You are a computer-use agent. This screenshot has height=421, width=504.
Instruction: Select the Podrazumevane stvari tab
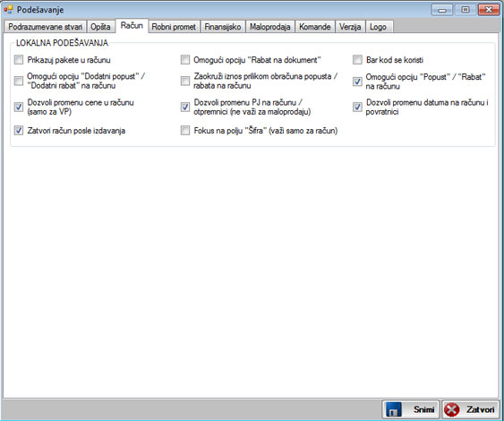(46, 27)
